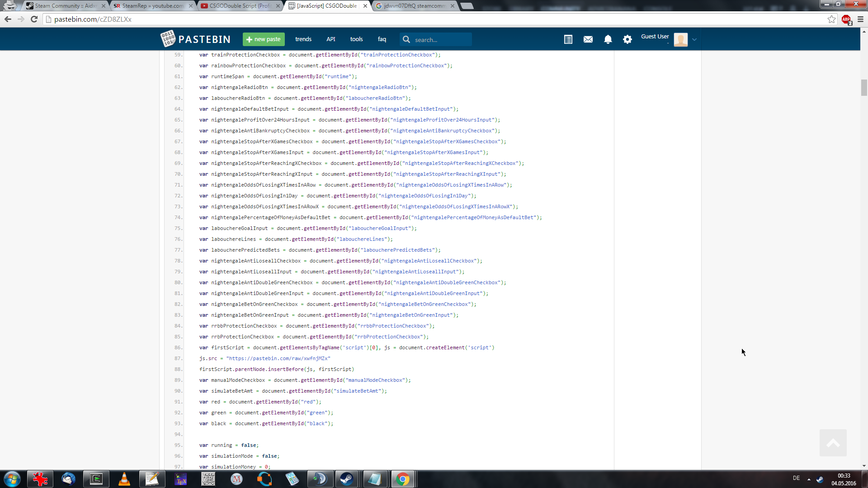Click the scroll-to-top arrow button
The height and width of the screenshot is (488, 868).
tap(833, 443)
